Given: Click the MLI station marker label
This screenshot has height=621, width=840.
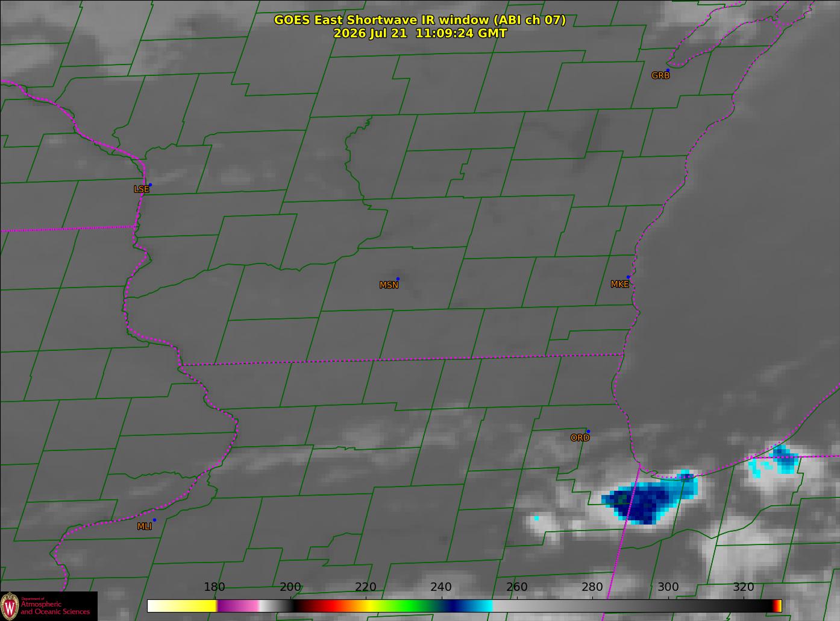Looking at the screenshot, I should pos(145,526).
